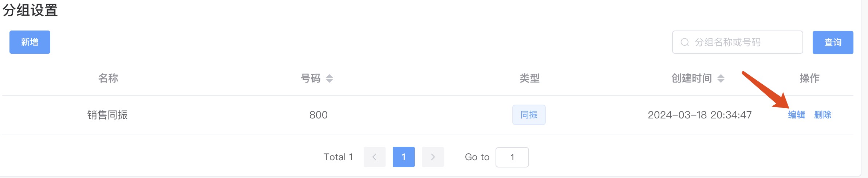Go to next page with right chevron
This screenshot has height=178, width=868.
click(433, 157)
